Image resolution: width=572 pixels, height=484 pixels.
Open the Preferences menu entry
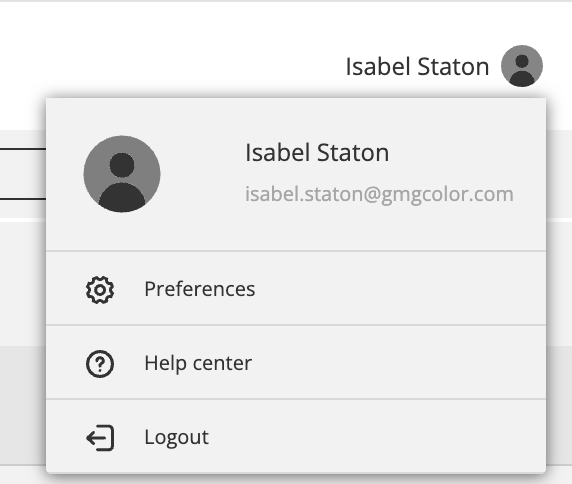pos(296,288)
